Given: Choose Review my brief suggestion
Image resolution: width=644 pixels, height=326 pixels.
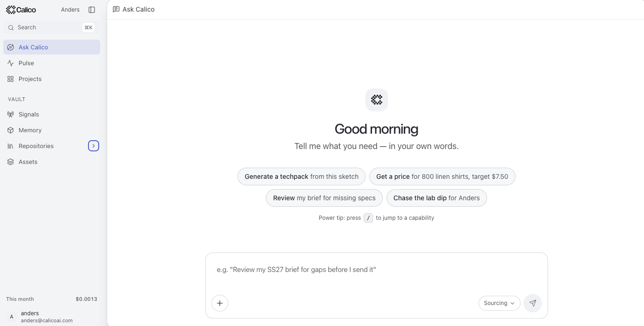Looking at the screenshot, I should click(324, 198).
